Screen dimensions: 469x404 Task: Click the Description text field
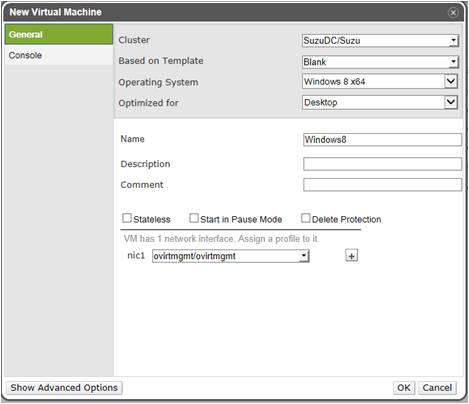(382, 164)
